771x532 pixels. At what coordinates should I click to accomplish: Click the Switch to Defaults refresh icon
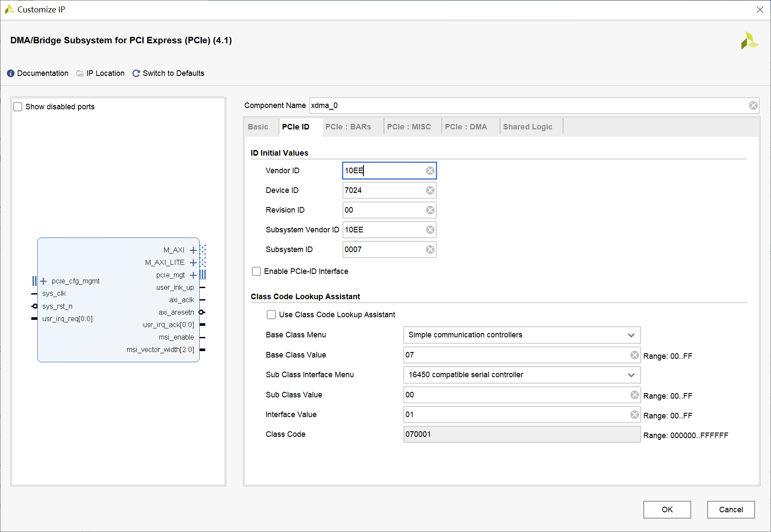click(136, 73)
